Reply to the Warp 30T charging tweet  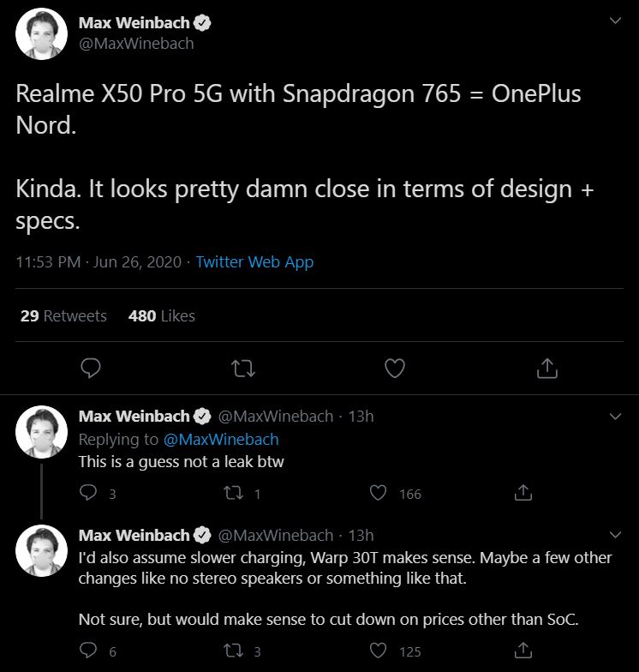(88, 651)
